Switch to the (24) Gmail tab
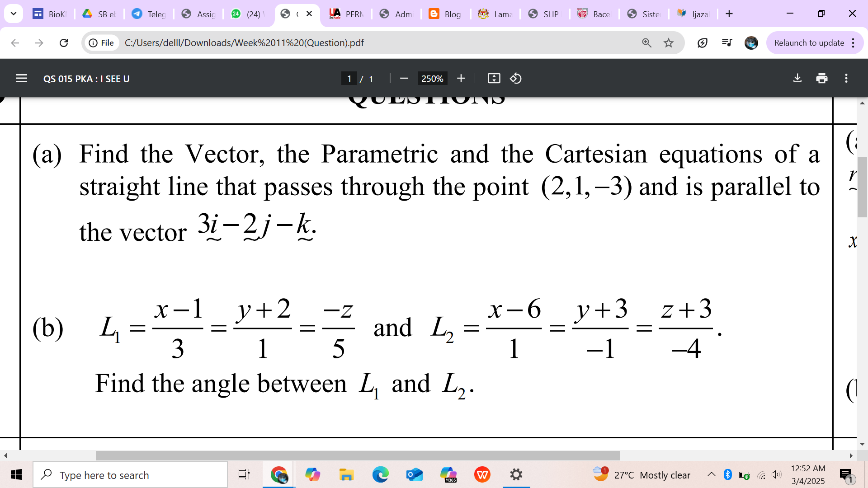The height and width of the screenshot is (488, 868). tap(247, 14)
